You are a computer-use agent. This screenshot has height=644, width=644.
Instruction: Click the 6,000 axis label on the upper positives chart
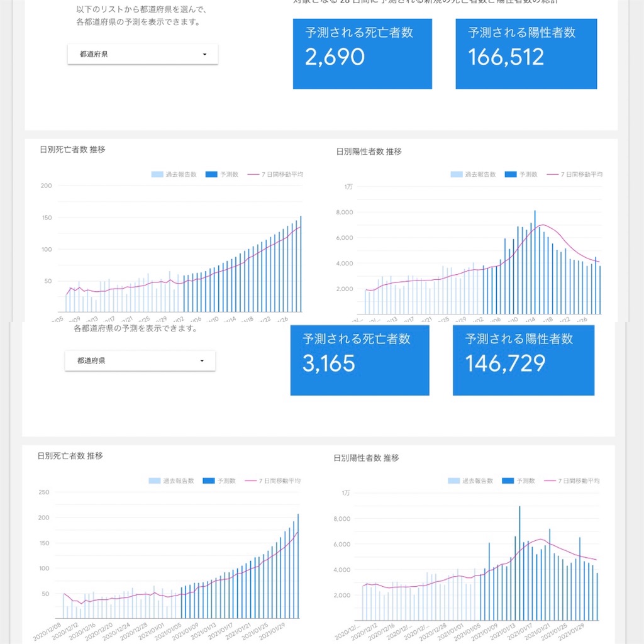click(345, 238)
